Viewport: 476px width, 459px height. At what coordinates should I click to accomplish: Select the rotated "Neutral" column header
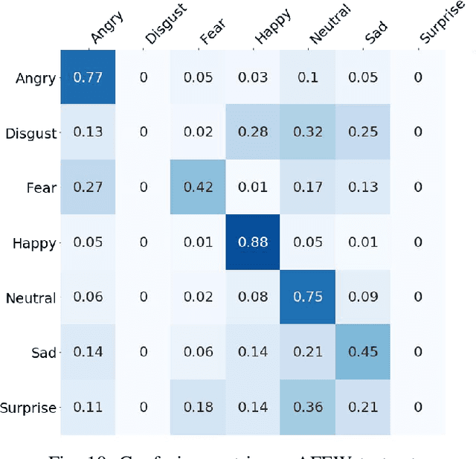point(327,28)
